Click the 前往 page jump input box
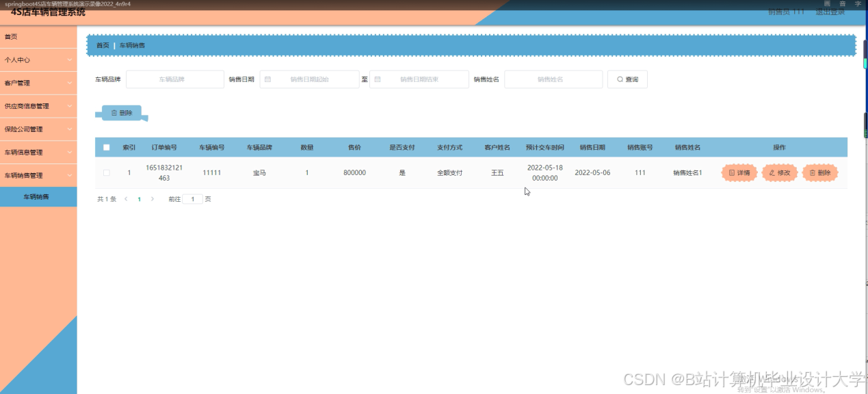868x394 pixels. [192, 199]
